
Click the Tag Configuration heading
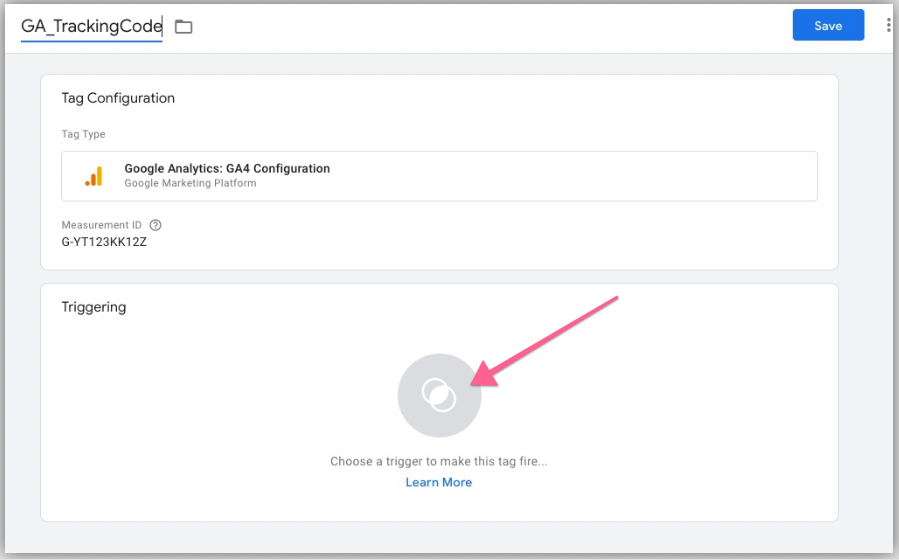tap(118, 98)
